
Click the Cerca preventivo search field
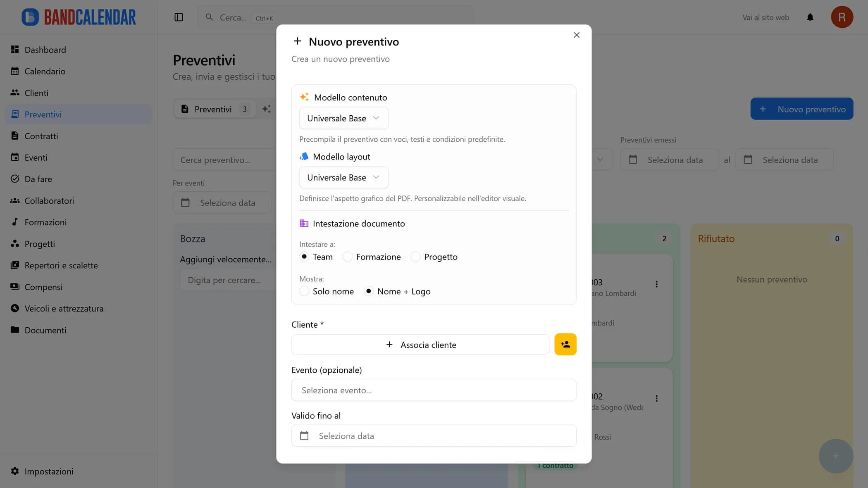click(x=224, y=159)
